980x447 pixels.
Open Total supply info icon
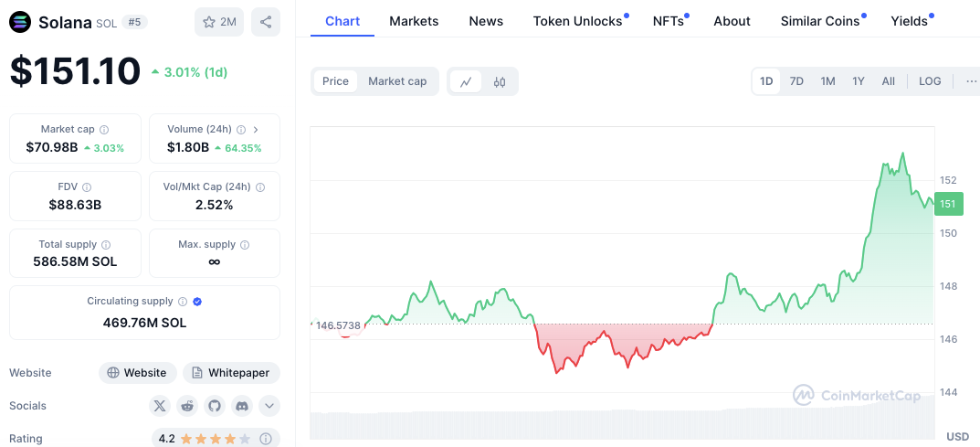(x=106, y=244)
